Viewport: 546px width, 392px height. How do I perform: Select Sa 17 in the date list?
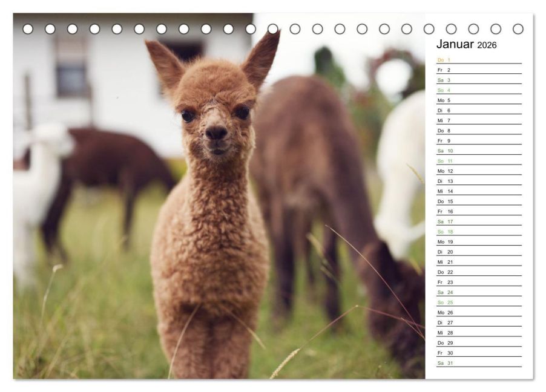(478, 221)
